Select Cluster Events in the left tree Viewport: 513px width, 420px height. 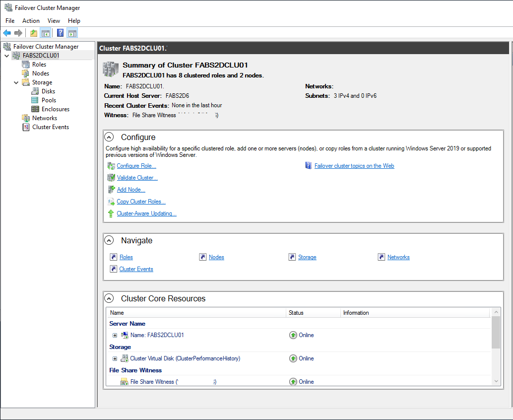(x=51, y=127)
